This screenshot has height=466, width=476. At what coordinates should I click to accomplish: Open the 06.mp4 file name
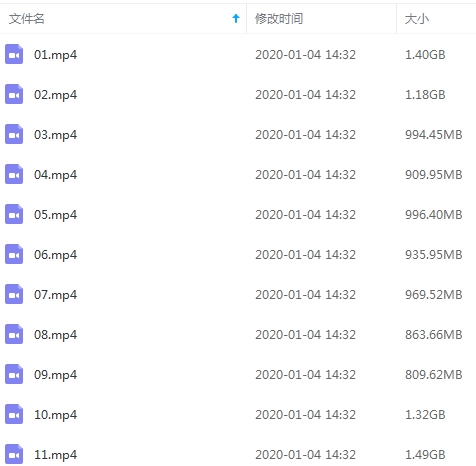click(x=55, y=255)
